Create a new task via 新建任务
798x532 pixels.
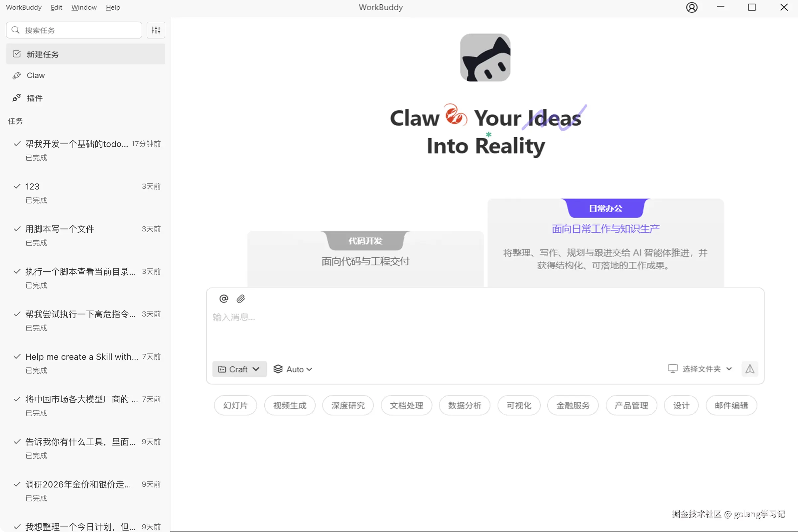click(43, 54)
